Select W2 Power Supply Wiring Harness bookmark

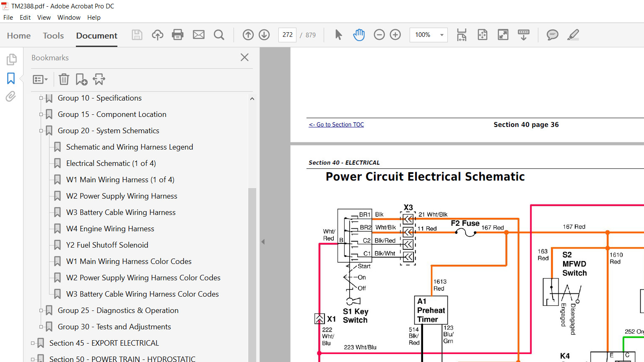[x=122, y=196]
